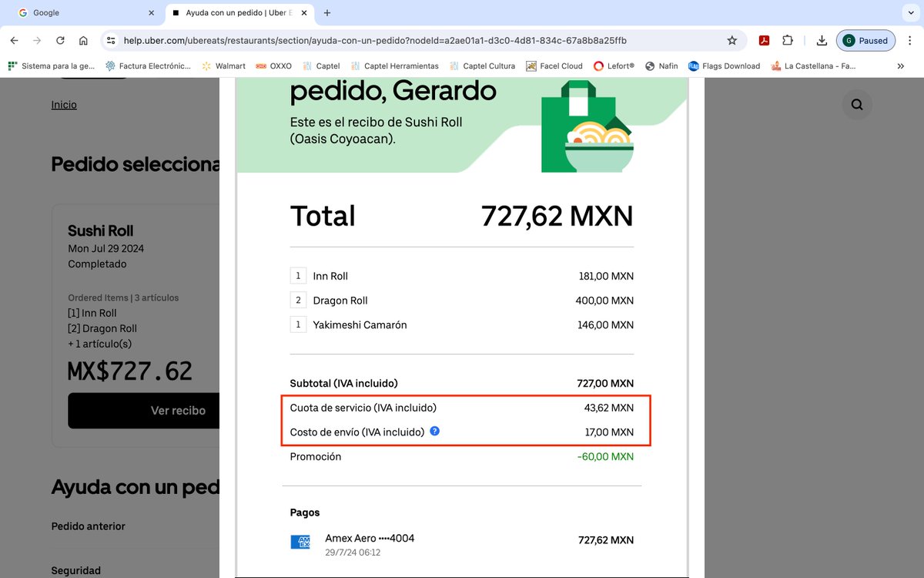Image resolution: width=924 pixels, height=578 pixels.
Task: Go forward to next page
Action: pyautogui.click(x=37, y=41)
